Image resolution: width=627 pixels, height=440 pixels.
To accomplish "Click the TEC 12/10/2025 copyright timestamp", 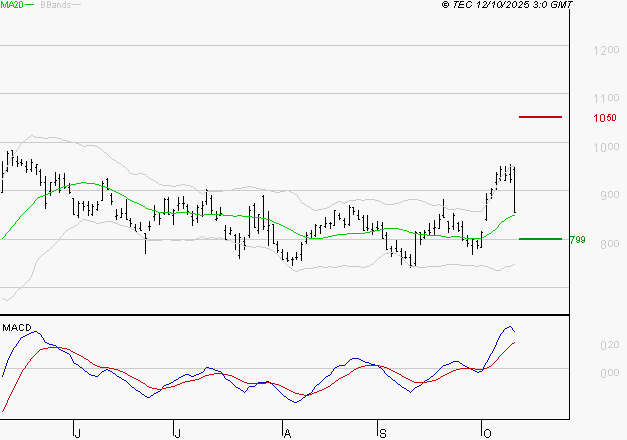I will [507, 5].
